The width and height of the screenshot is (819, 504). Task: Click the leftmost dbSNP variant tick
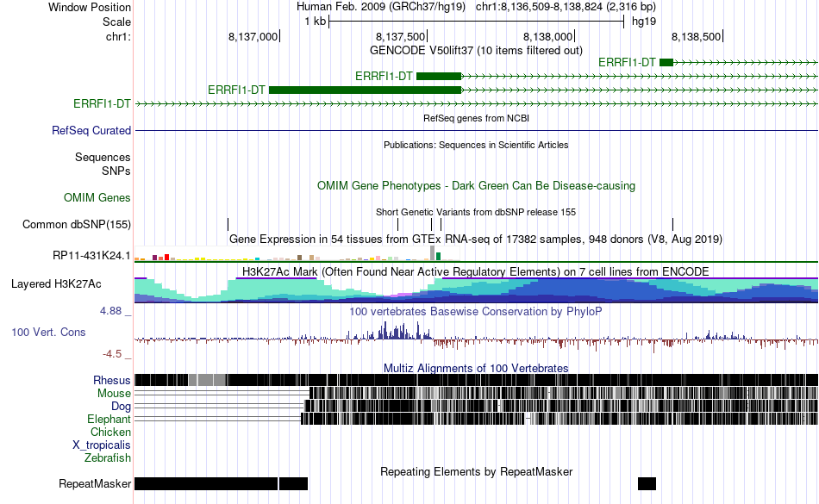tap(228, 224)
